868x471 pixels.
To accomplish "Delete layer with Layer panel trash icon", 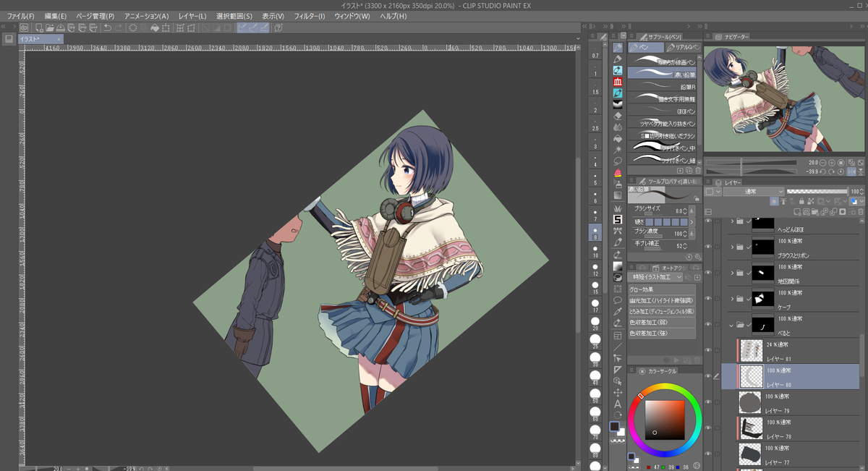I will (x=860, y=212).
